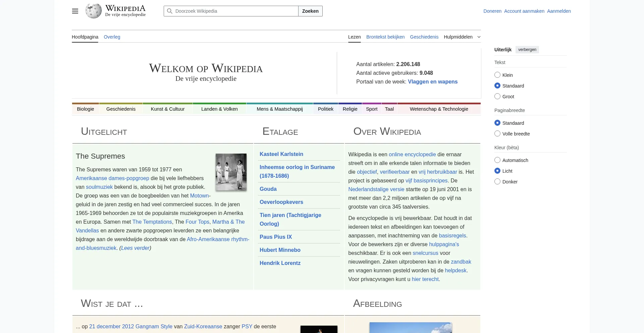Viewport: 644px width, 333px height.
Task: Select Klein text size
Action: (x=497, y=75)
